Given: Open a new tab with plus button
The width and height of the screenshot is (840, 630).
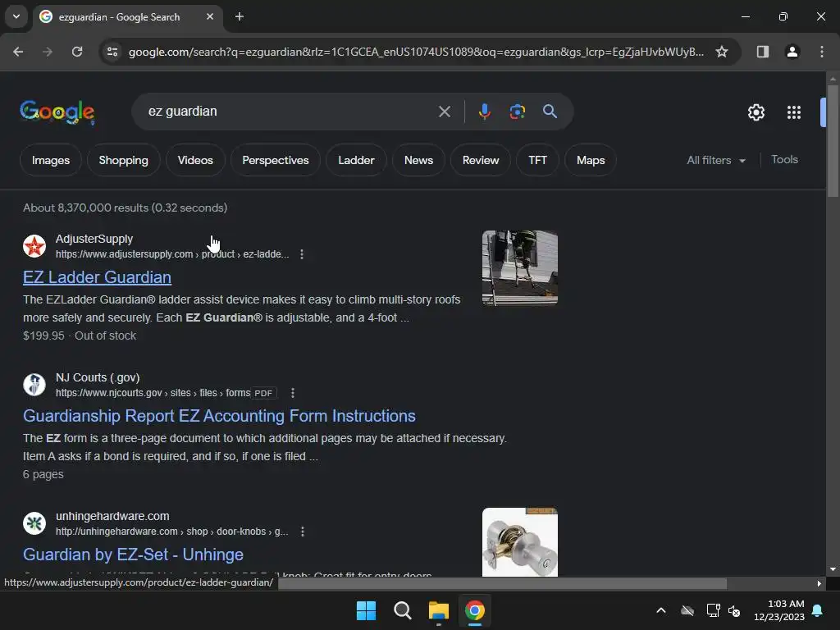Looking at the screenshot, I should pos(240,16).
